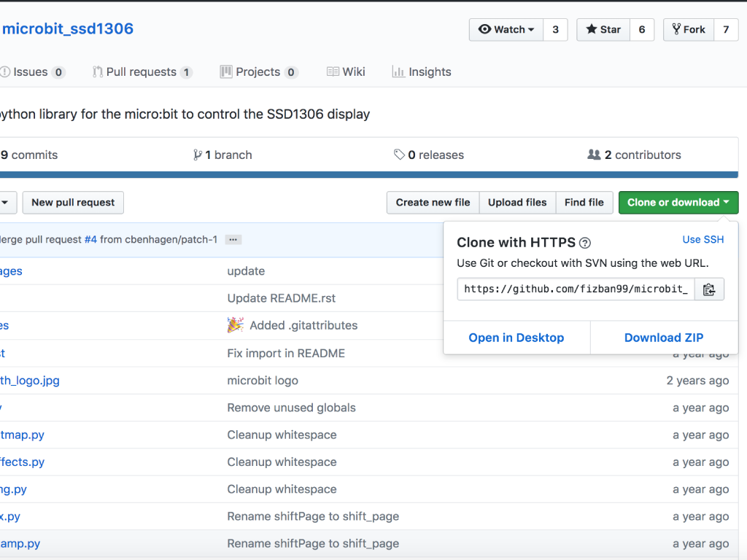The image size is (747, 560).
Task: Open 'microbit logo' commit message
Action: click(x=263, y=381)
